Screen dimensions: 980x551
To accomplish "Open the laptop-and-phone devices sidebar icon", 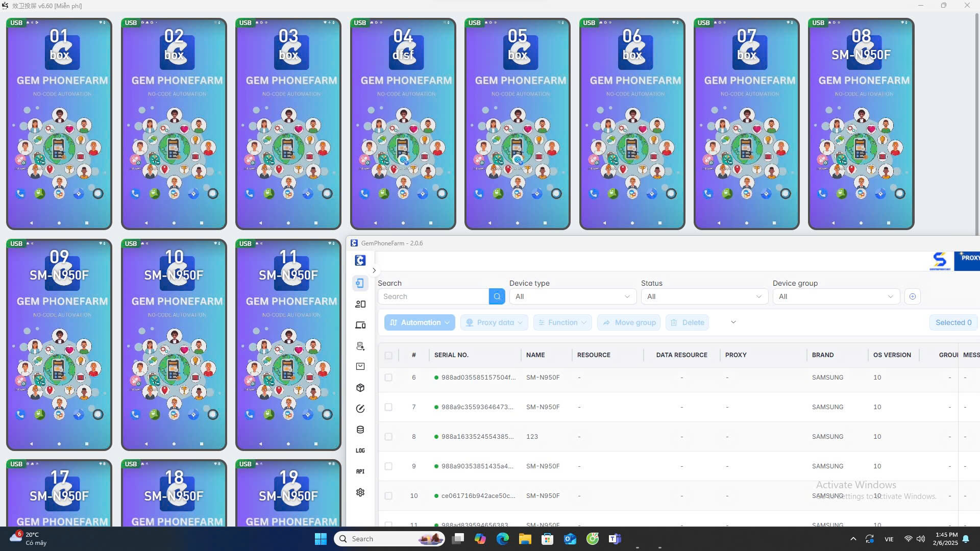I will tap(360, 325).
